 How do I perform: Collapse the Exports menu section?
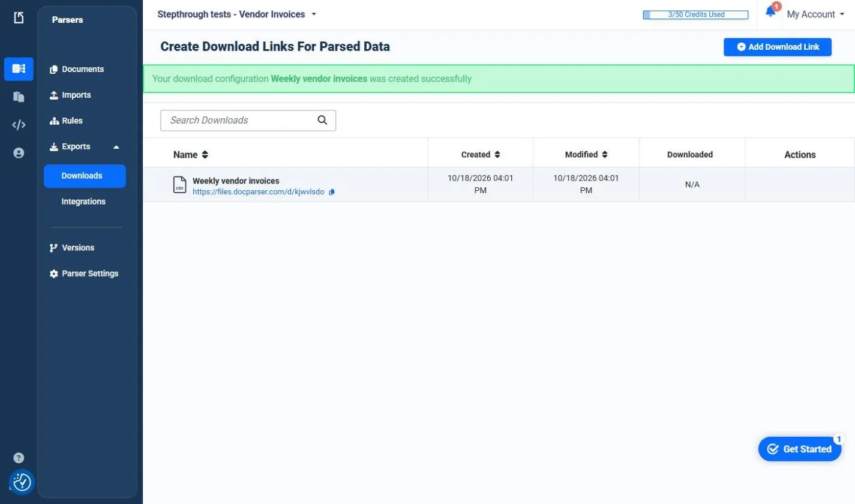pyautogui.click(x=85, y=146)
